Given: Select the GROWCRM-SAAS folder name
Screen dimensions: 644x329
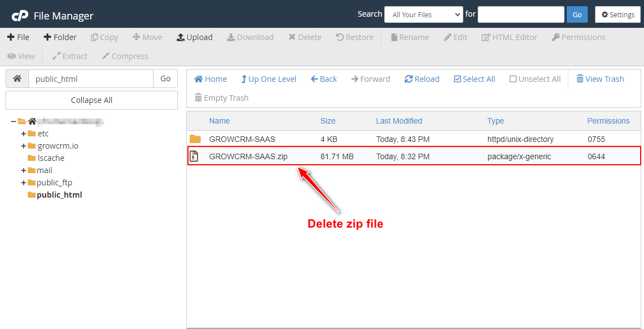Looking at the screenshot, I should pyautogui.click(x=242, y=139).
